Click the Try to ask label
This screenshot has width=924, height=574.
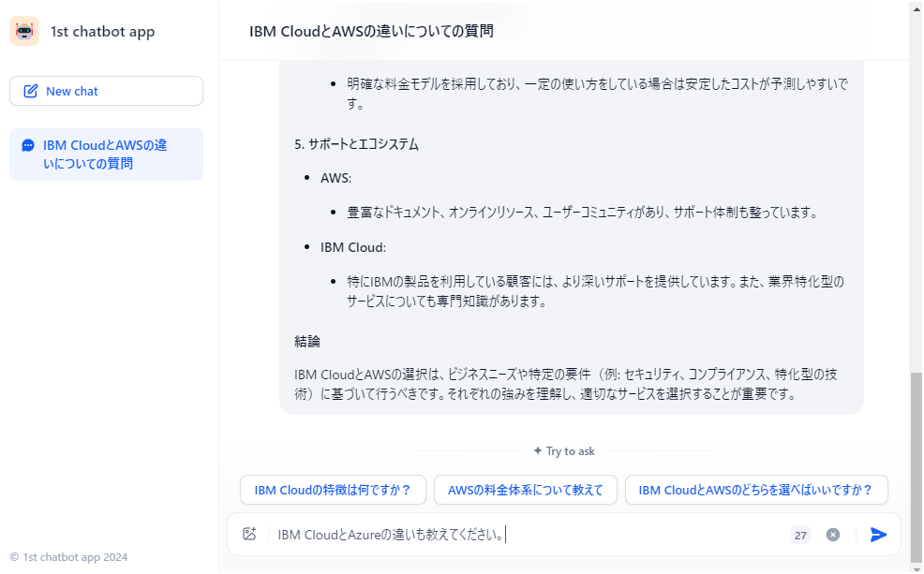click(564, 451)
